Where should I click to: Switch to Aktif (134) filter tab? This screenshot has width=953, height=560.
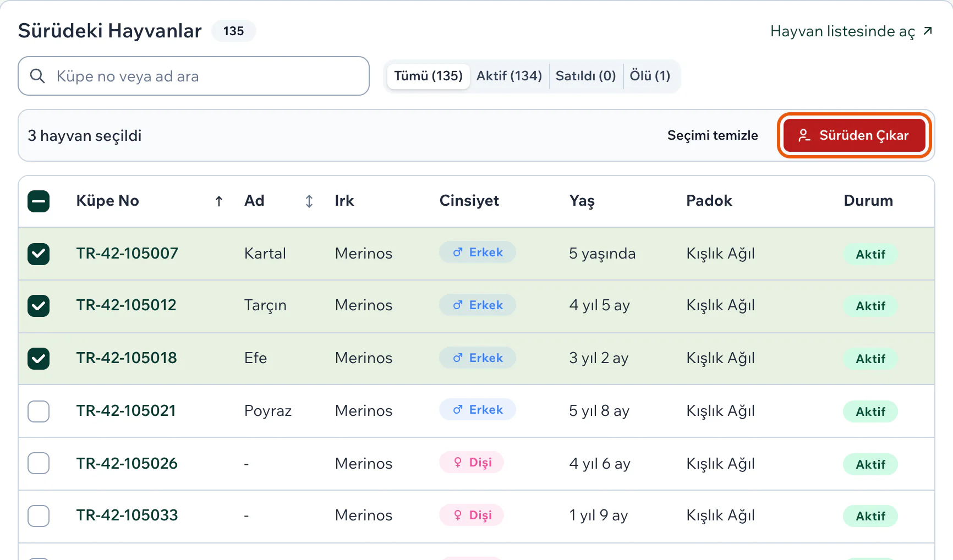click(x=509, y=76)
